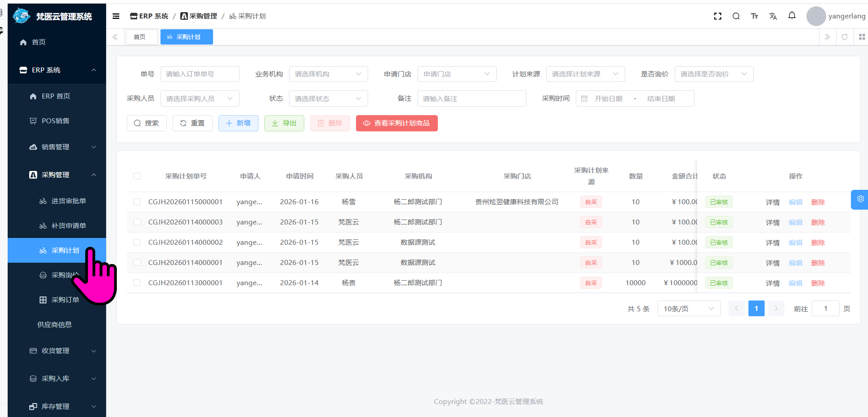
Task: Click the refresh tab icon
Action: click(844, 37)
